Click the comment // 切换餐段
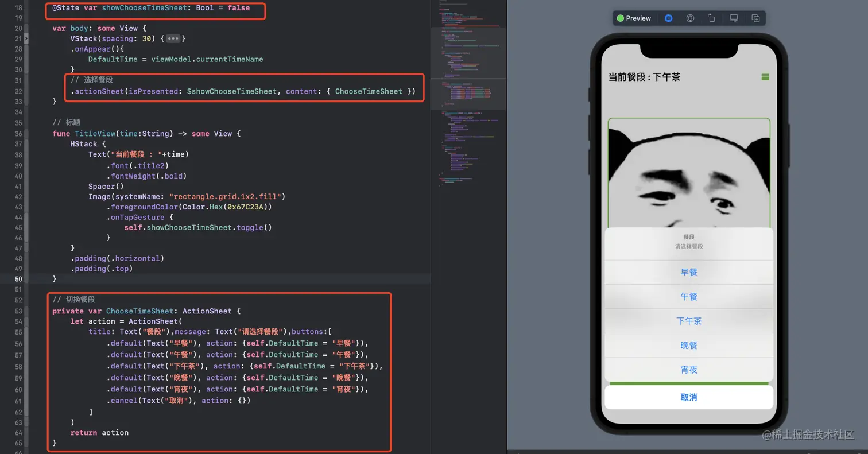 tap(73, 300)
